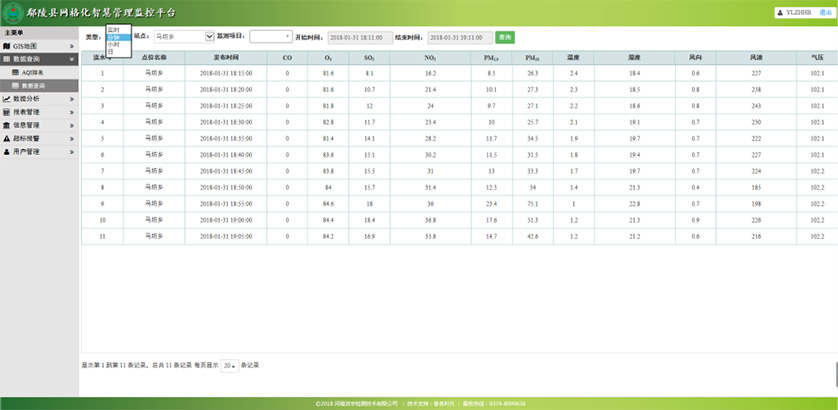Screen dimensions: 838x410
Task: Click the 数据分析 chart icon
Action: (x=6, y=99)
